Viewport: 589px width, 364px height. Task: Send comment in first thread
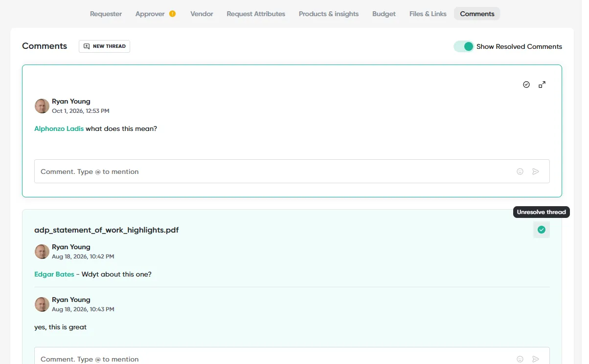pos(536,171)
